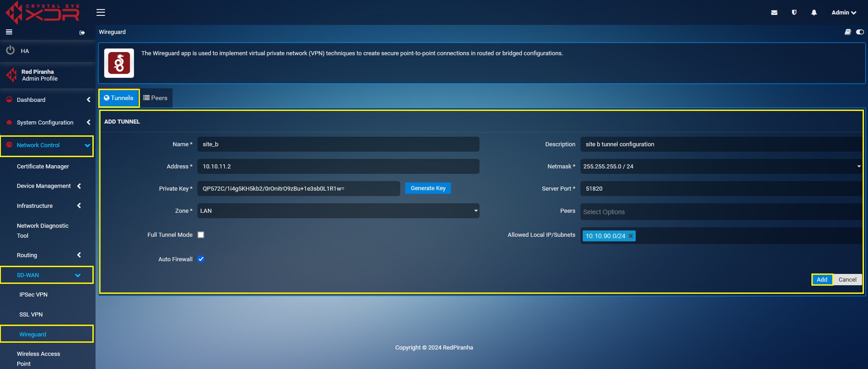
Task: Click the Network Control globe icon
Action: 9,145
